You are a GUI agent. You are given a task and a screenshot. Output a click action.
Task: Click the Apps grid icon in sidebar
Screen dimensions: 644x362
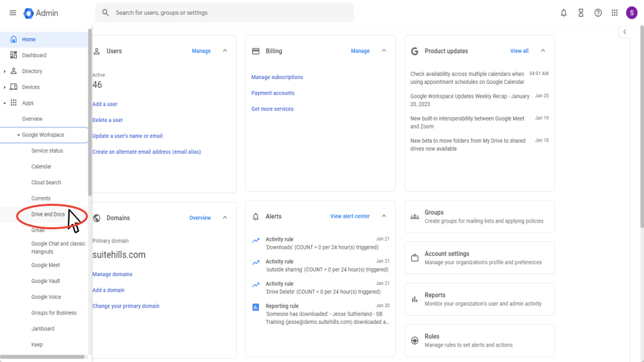tap(13, 103)
